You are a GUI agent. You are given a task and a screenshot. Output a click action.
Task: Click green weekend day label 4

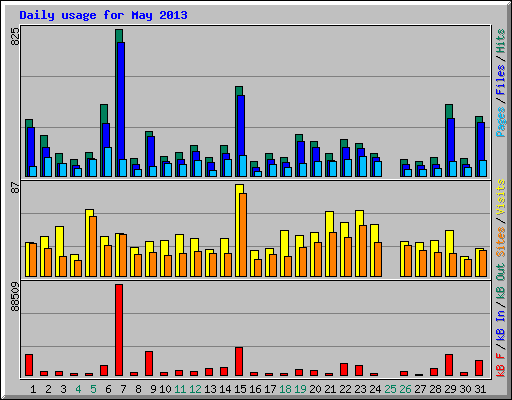click(78, 389)
